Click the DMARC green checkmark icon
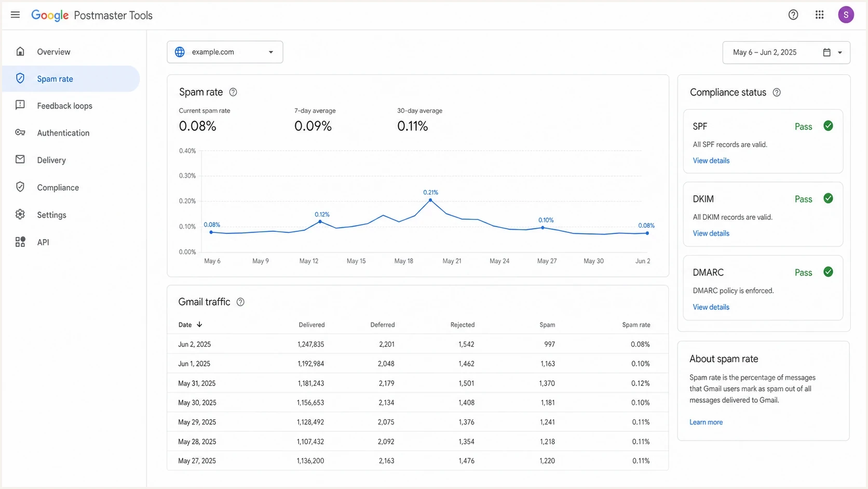This screenshot has width=868, height=489. [828, 272]
